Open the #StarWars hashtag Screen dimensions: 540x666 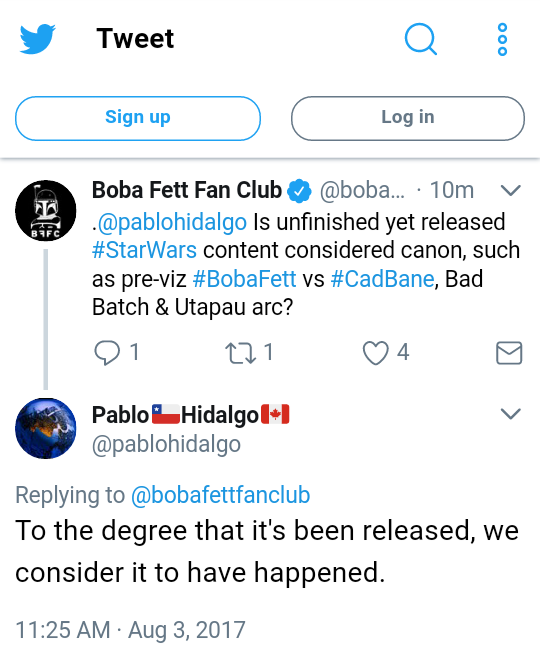[144, 250]
